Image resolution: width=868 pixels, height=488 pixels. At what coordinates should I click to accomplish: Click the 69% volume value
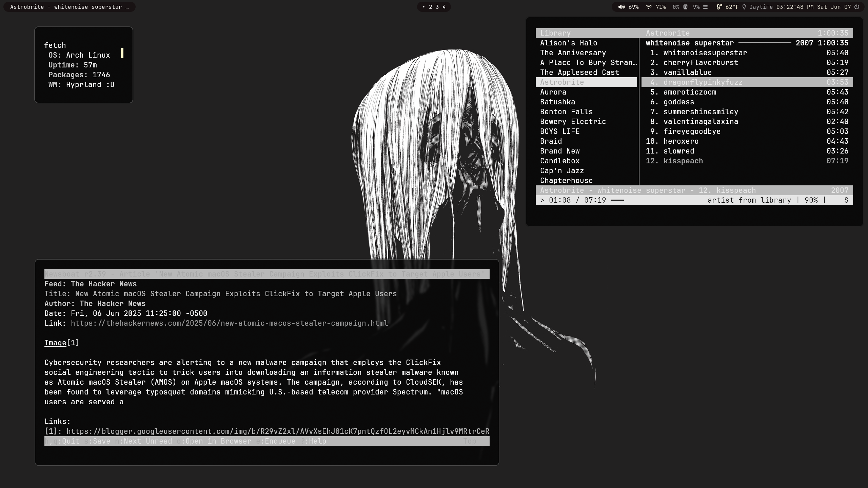click(x=633, y=7)
